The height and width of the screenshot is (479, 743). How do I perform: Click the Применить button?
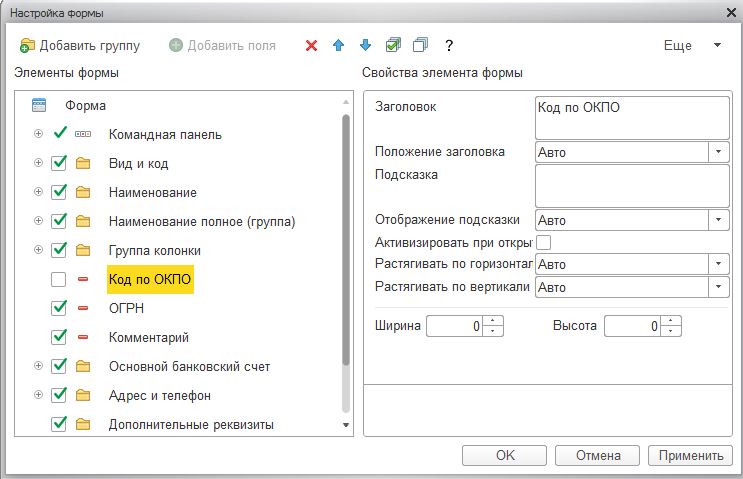coord(690,455)
